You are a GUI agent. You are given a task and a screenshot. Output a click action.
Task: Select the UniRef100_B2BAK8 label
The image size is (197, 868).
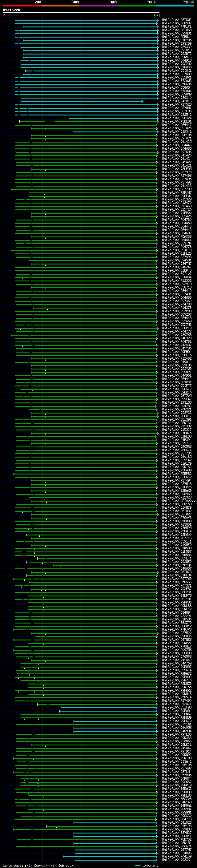(176, 491)
